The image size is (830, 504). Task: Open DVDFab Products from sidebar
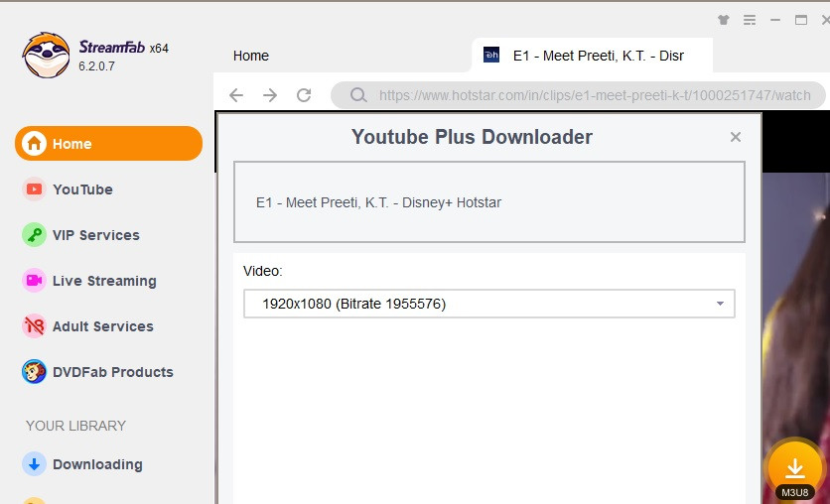pos(112,372)
